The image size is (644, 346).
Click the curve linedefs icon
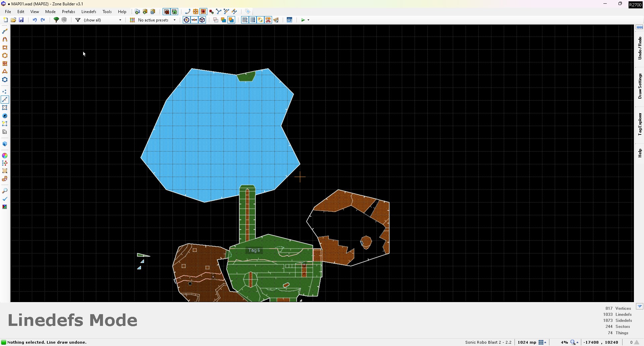point(188,11)
